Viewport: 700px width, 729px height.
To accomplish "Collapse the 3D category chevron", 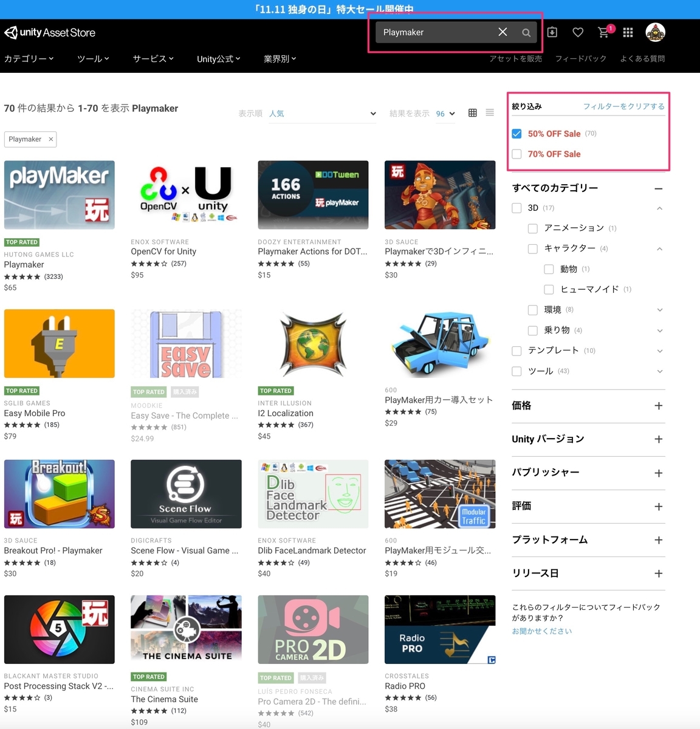I will tap(660, 208).
